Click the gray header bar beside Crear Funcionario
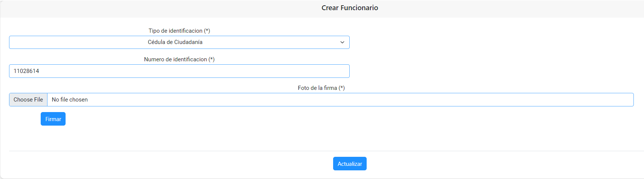644x179 pixels. coord(509,8)
